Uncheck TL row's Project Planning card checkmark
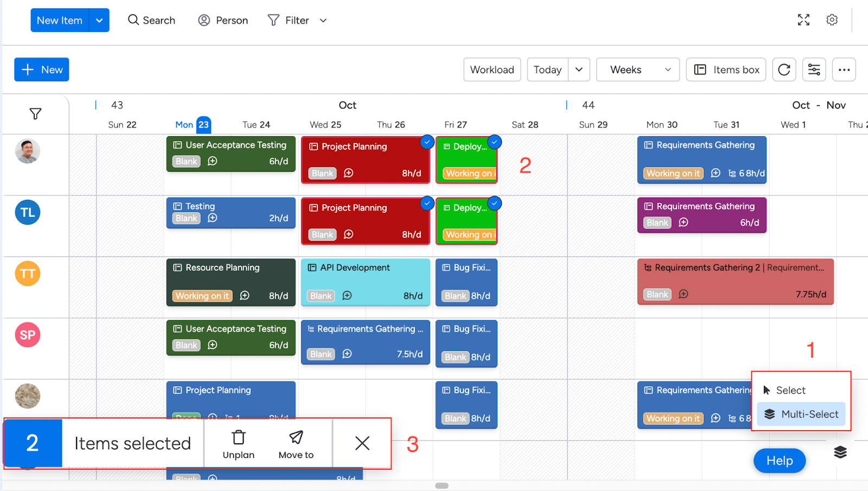The width and height of the screenshot is (868, 491). 427,203
